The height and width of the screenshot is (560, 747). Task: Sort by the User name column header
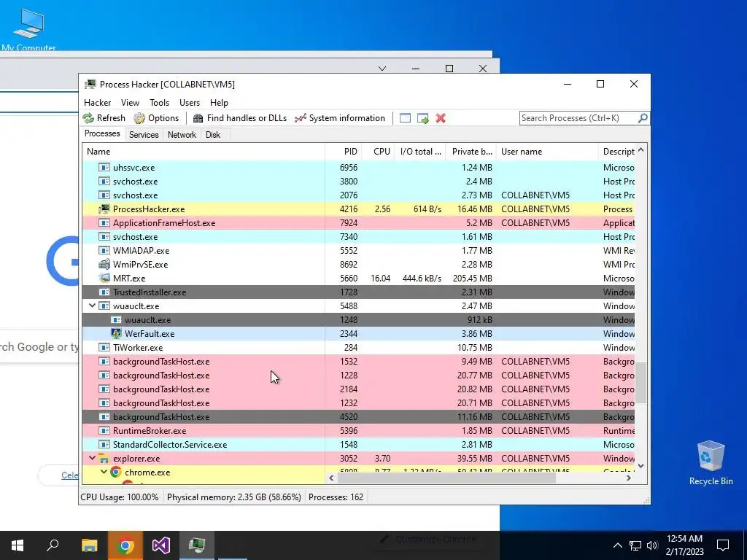point(547,152)
